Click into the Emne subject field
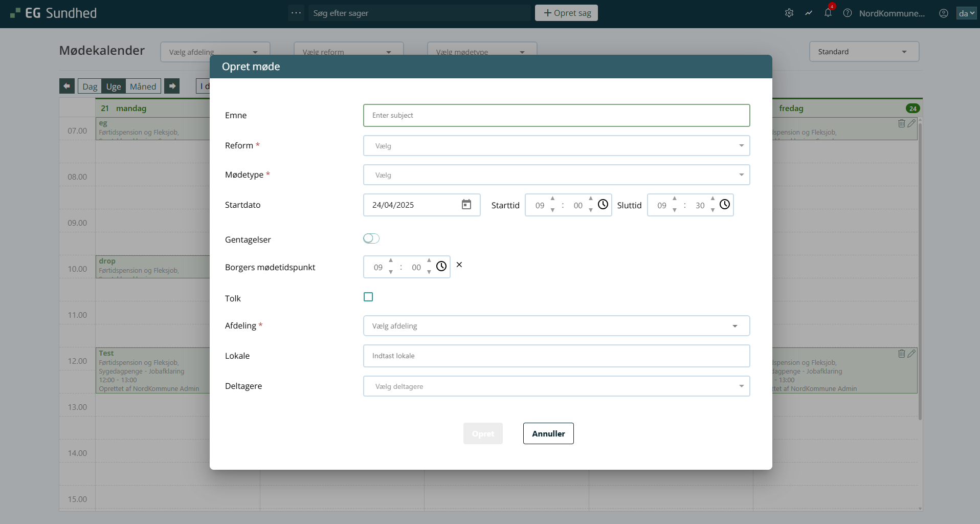The height and width of the screenshot is (524, 980). (556, 116)
